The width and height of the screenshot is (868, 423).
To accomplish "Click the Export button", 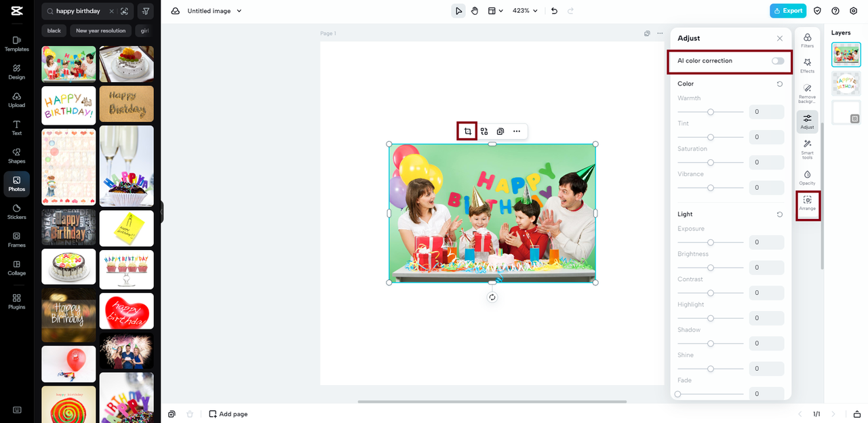I will (x=788, y=11).
